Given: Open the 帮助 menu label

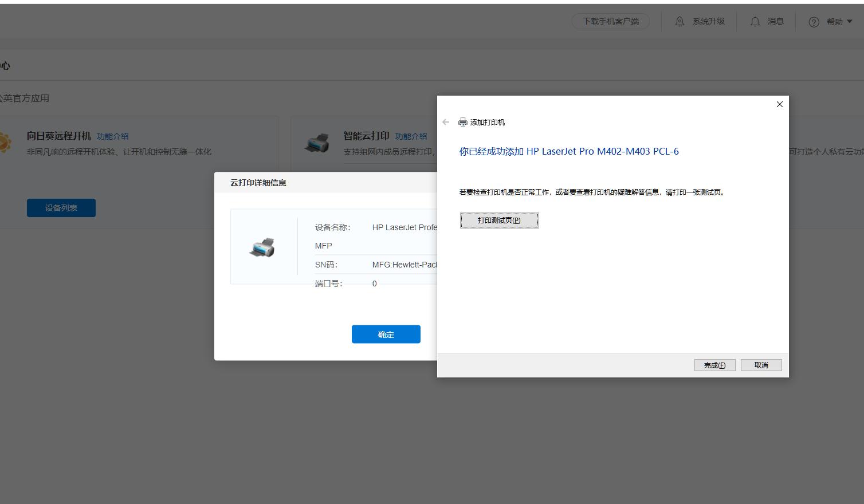Looking at the screenshot, I should click(x=835, y=22).
